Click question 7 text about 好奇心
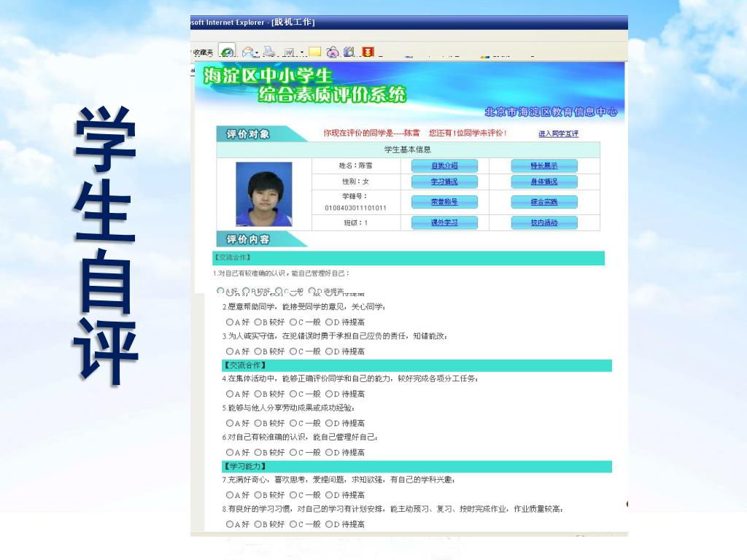The image size is (747, 560). tap(338, 480)
